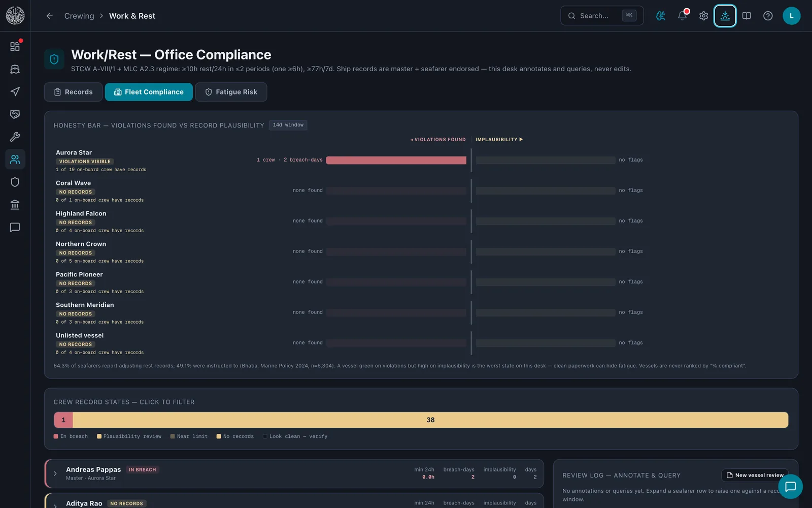Click New vessel review button
This screenshot has width=812, height=508.
pyautogui.click(x=755, y=475)
